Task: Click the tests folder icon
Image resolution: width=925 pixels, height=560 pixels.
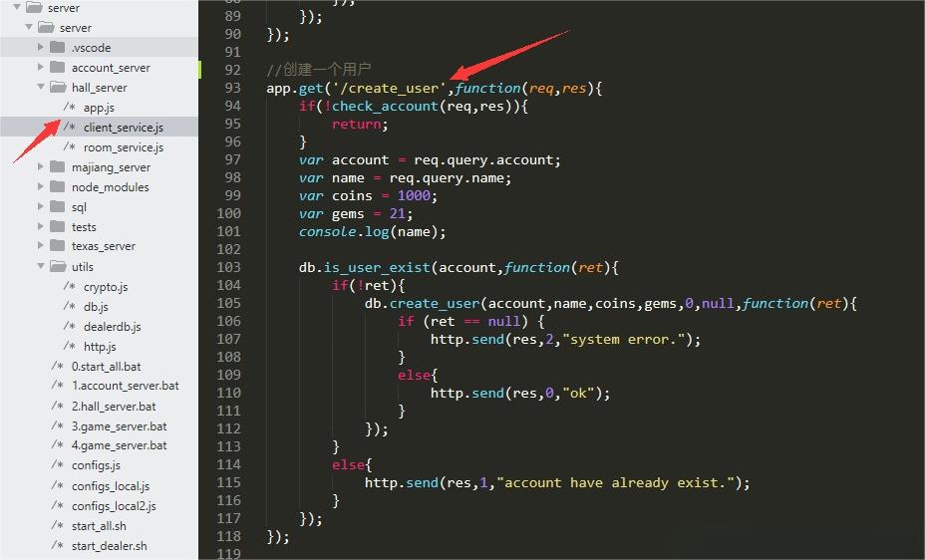Action: [57, 226]
